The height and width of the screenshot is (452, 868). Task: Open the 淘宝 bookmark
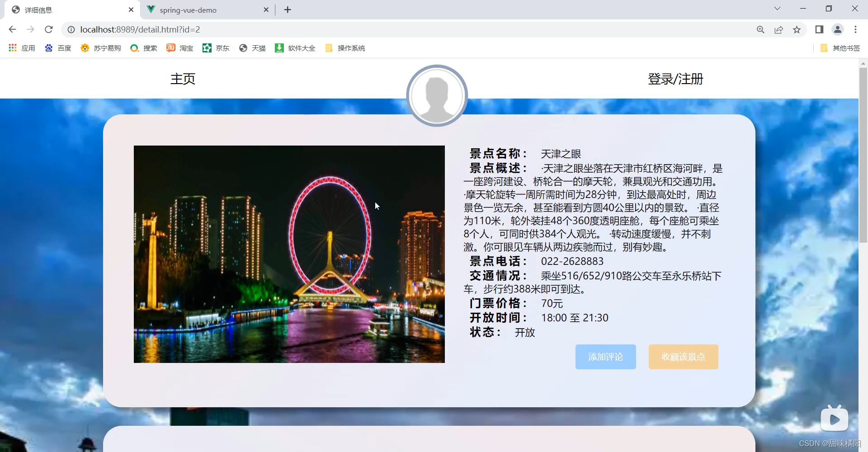(x=180, y=48)
